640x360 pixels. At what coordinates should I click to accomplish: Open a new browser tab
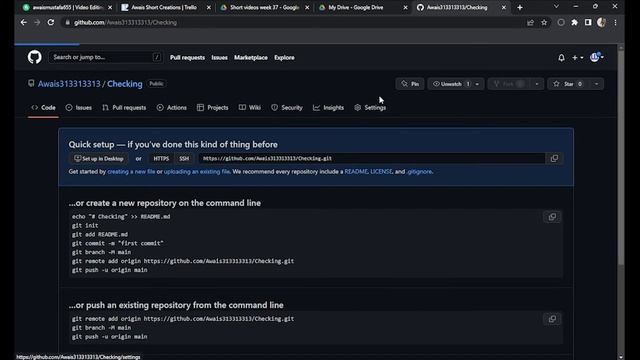(520, 7)
